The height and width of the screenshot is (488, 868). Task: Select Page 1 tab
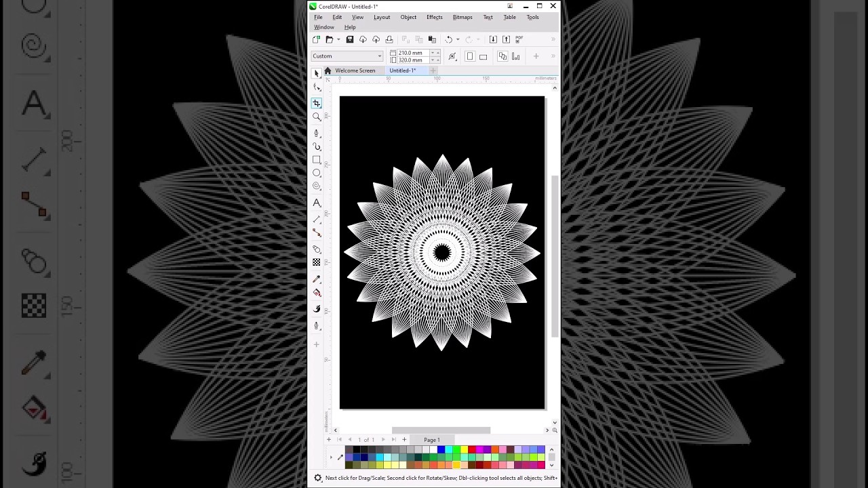[x=432, y=440]
